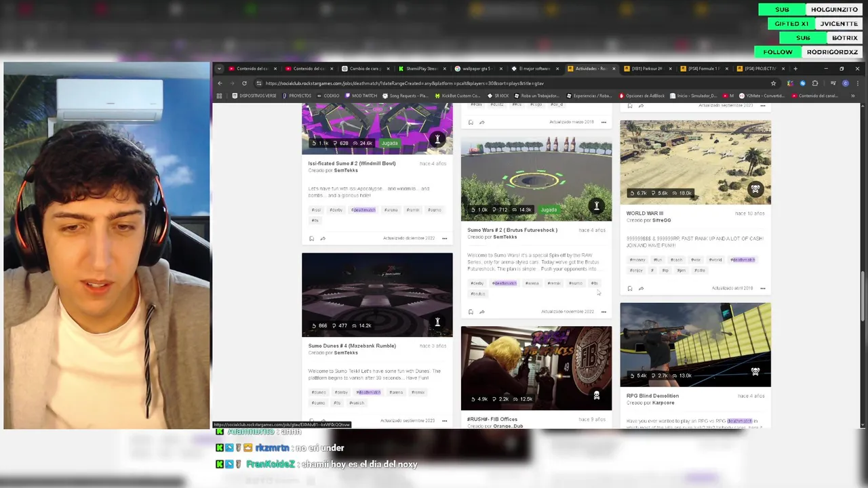Share the Sumo Wars # 2 job
868x488 pixels.
click(481, 312)
